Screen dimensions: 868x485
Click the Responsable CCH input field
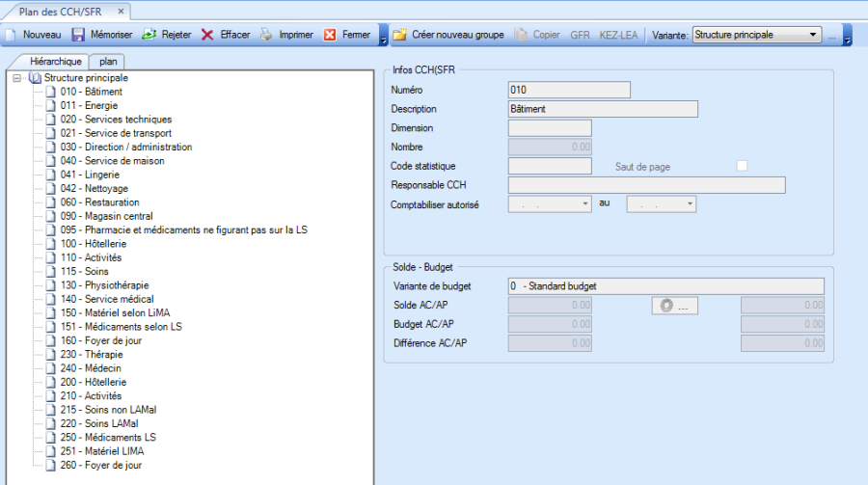[x=646, y=185]
